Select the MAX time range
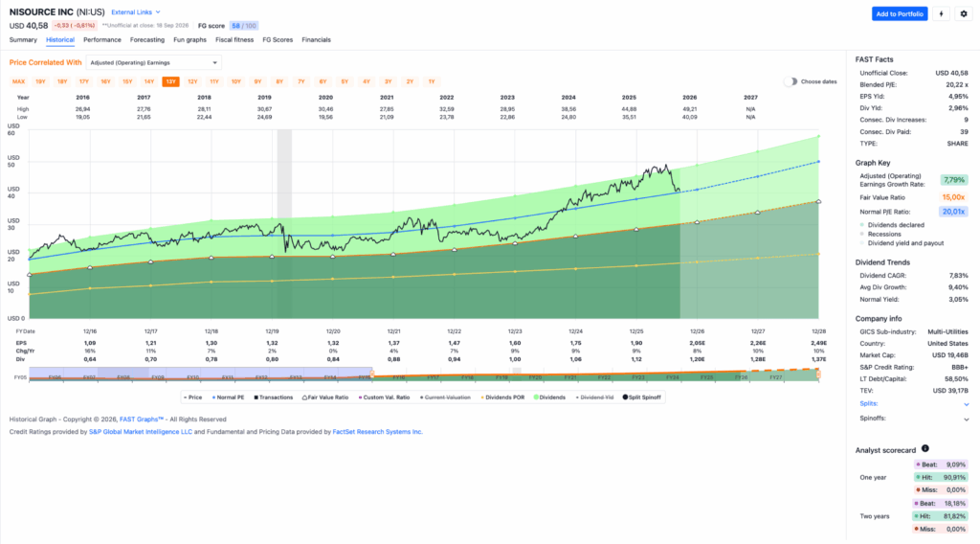This screenshot has width=980, height=544. tap(19, 82)
